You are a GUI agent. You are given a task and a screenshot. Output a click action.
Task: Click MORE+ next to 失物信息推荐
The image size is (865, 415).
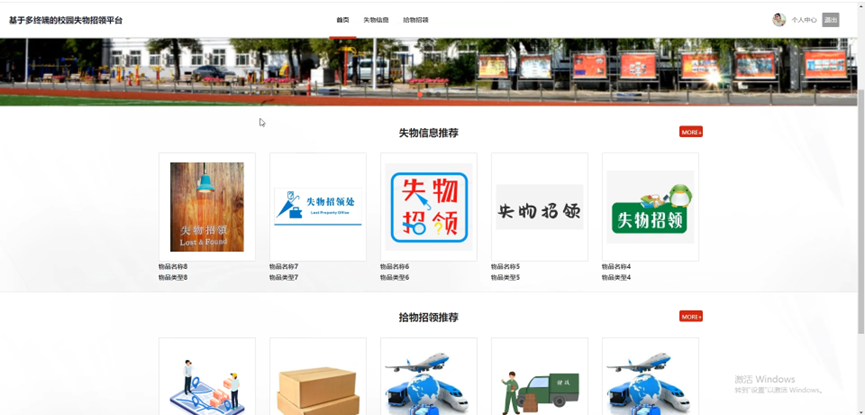[691, 132]
